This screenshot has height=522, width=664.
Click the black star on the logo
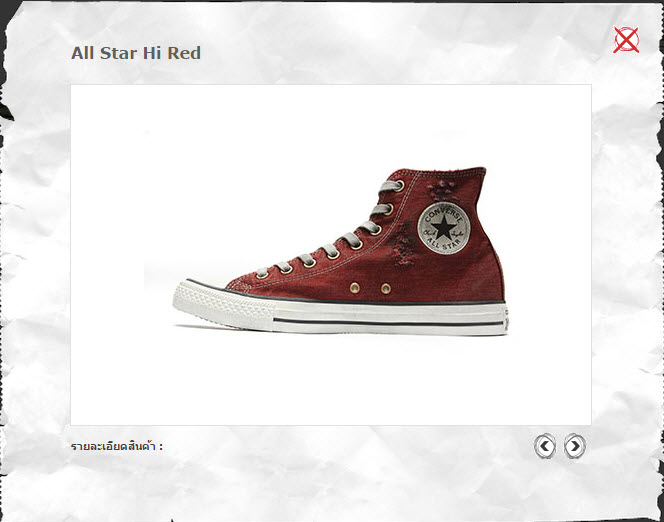(443, 227)
